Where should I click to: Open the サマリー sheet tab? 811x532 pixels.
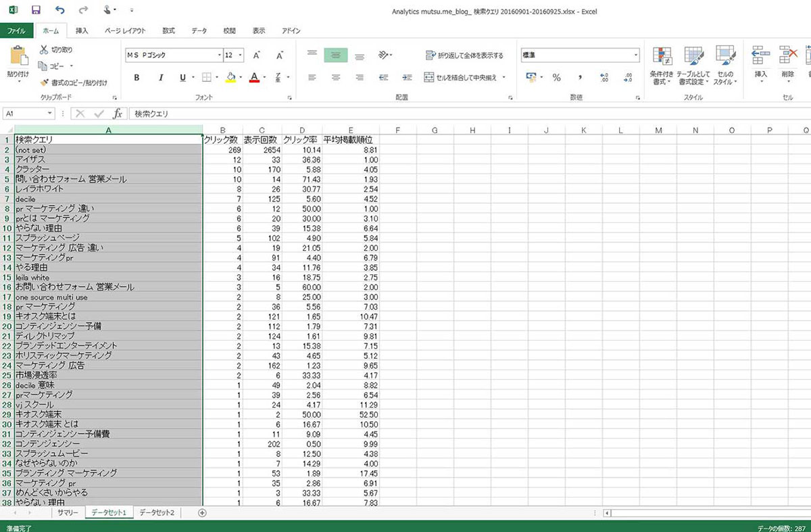[x=68, y=513]
